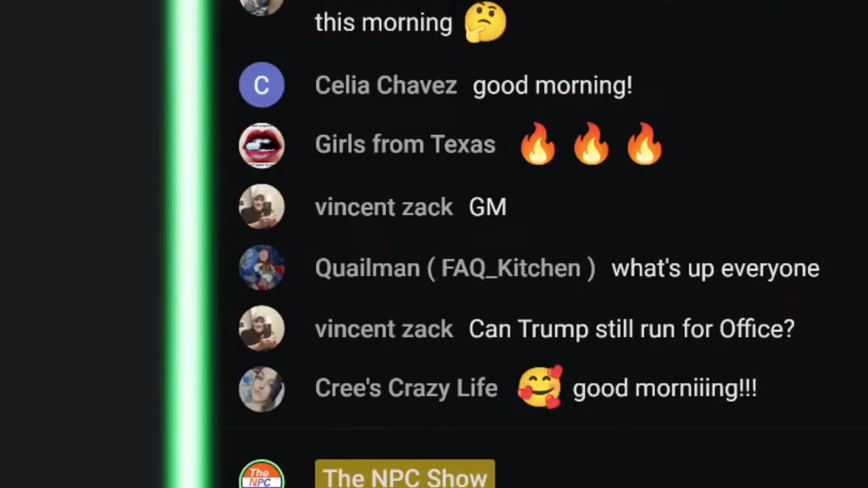This screenshot has height=488, width=868.
Task: Open Celia Chavez username
Action: click(386, 85)
